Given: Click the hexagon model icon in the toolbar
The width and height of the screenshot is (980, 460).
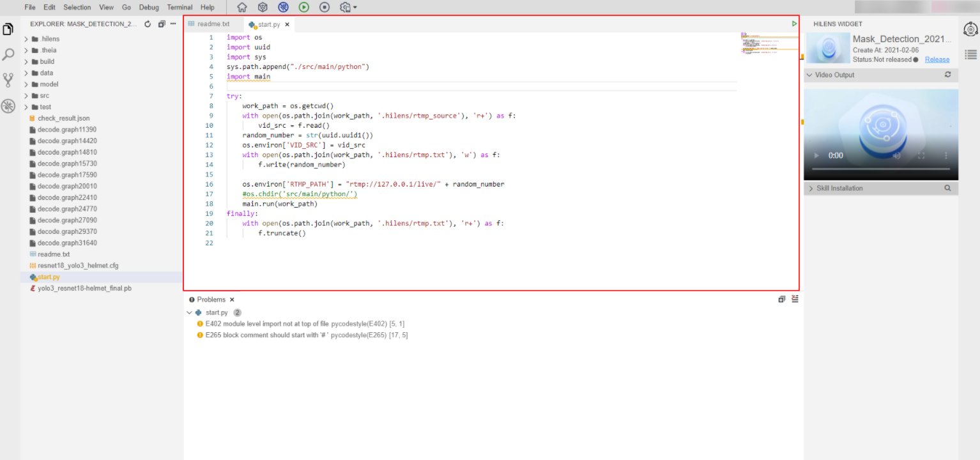Looking at the screenshot, I should click(263, 7).
